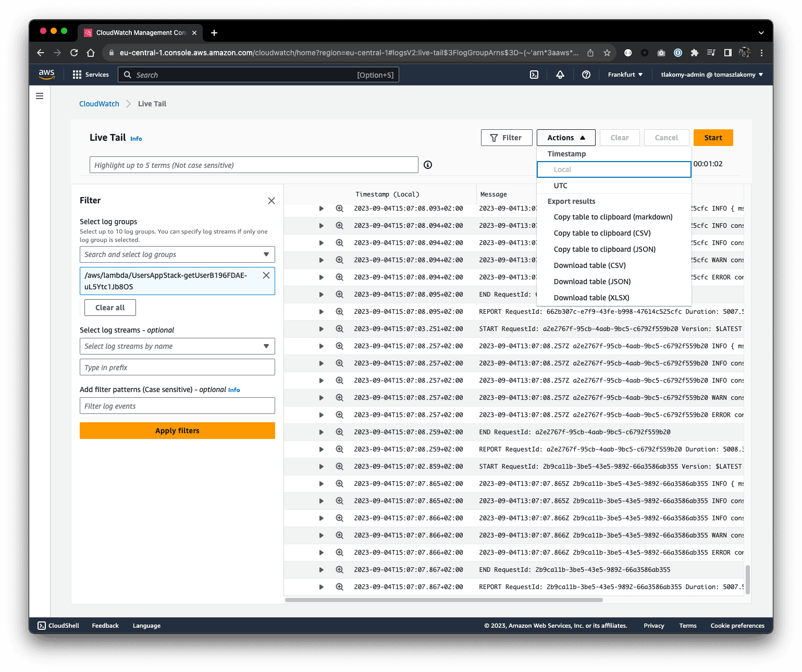Expand the REPORT RequestId a2e2767f row

pos(322,449)
